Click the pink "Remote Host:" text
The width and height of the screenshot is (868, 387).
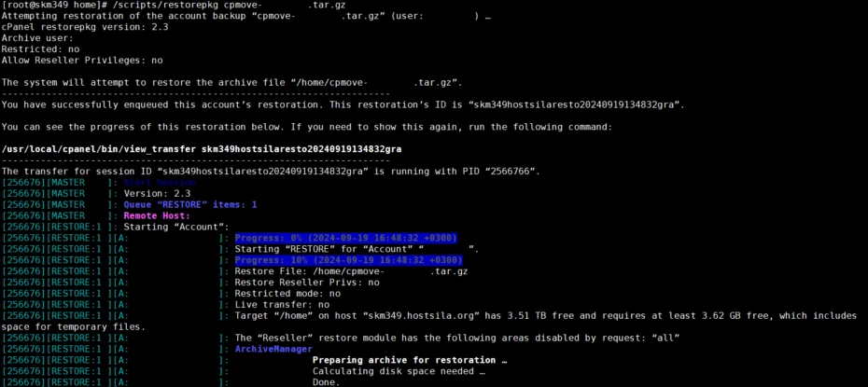157,215
